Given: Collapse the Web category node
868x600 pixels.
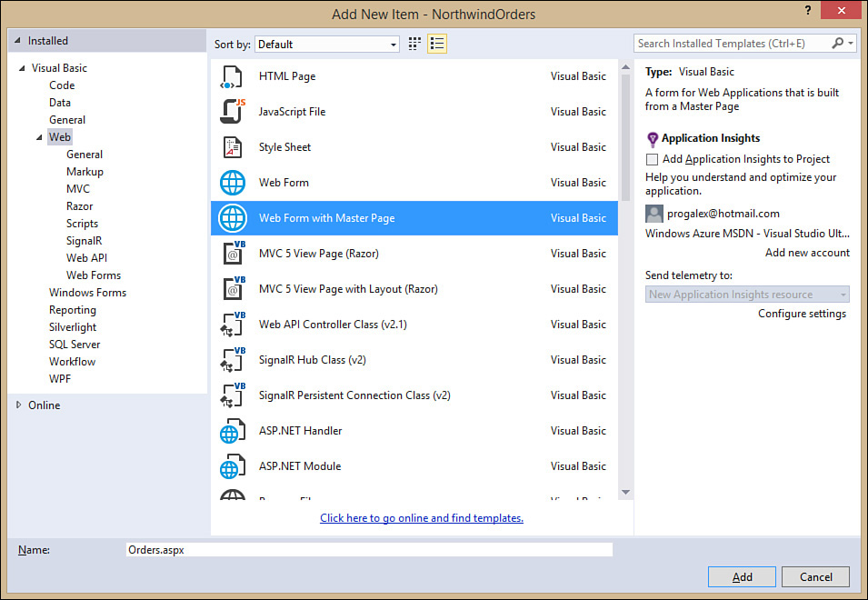Looking at the screenshot, I should pyautogui.click(x=39, y=137).
